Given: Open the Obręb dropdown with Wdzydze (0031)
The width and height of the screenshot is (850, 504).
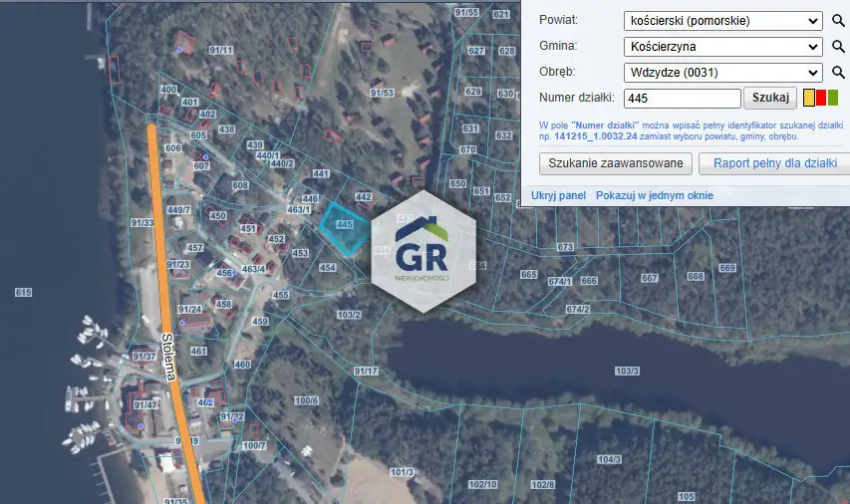Looking at the screenshot, I should 723,73.
